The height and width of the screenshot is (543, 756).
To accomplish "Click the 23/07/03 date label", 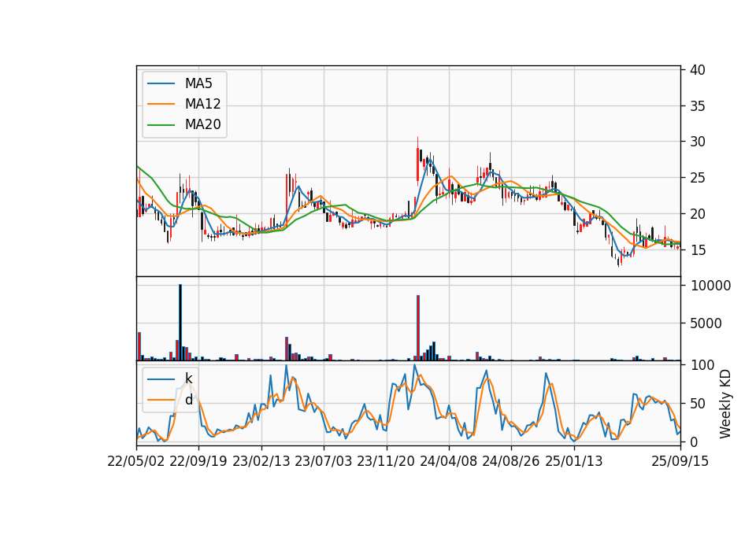I will pos(324,461).
